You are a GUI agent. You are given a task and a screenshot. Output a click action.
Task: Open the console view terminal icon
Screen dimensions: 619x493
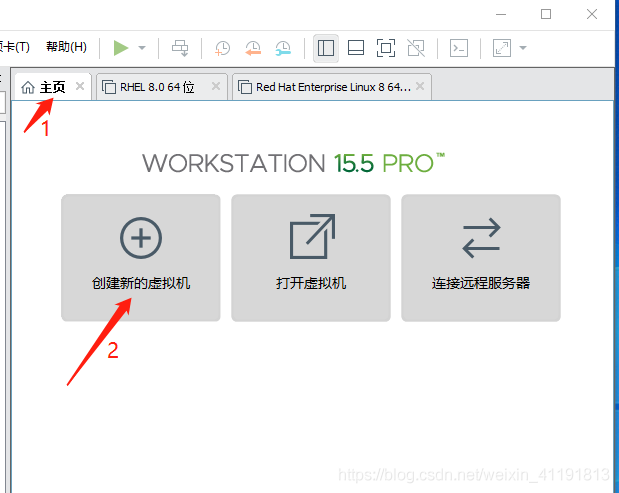459,48
